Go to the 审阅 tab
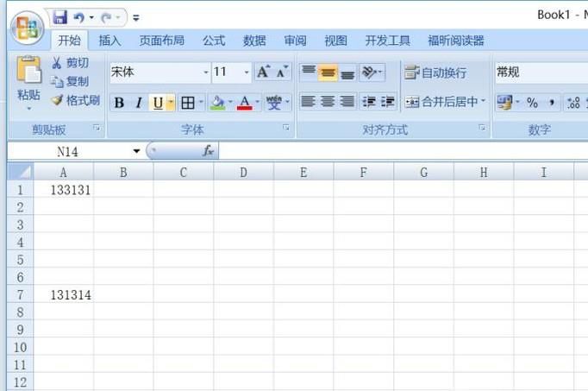Screen dimensions: 588x391 click(x=295, y=41)
